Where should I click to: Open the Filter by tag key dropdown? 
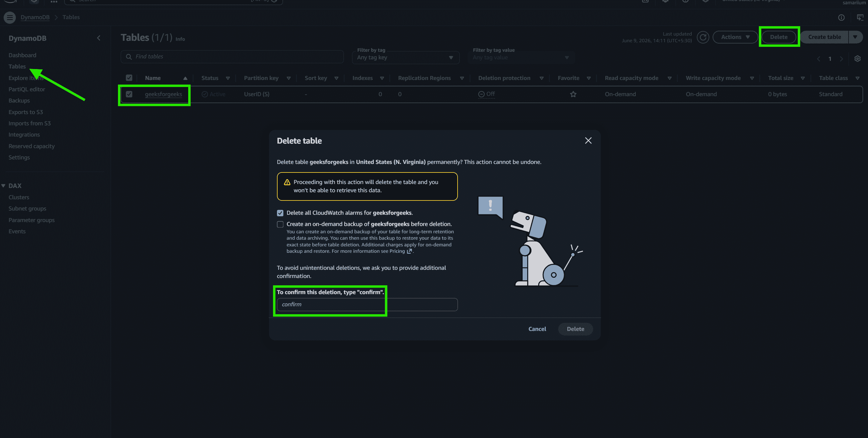(406, 58)
